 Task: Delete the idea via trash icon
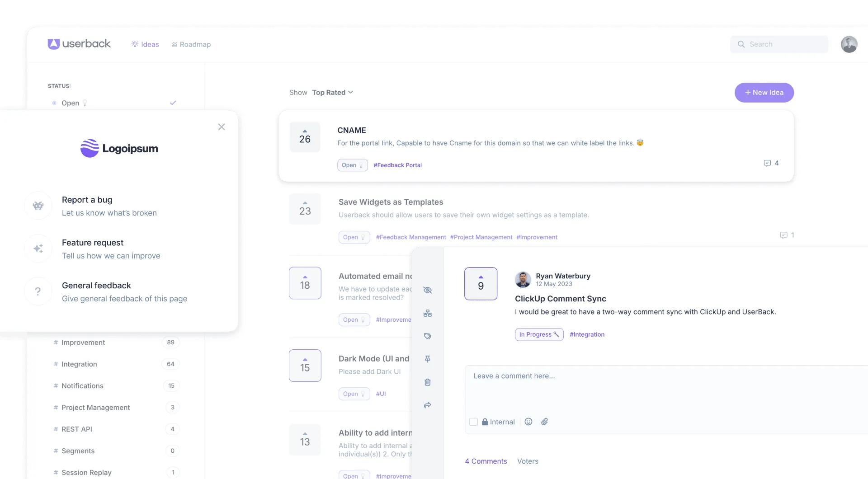coord(428,382)
